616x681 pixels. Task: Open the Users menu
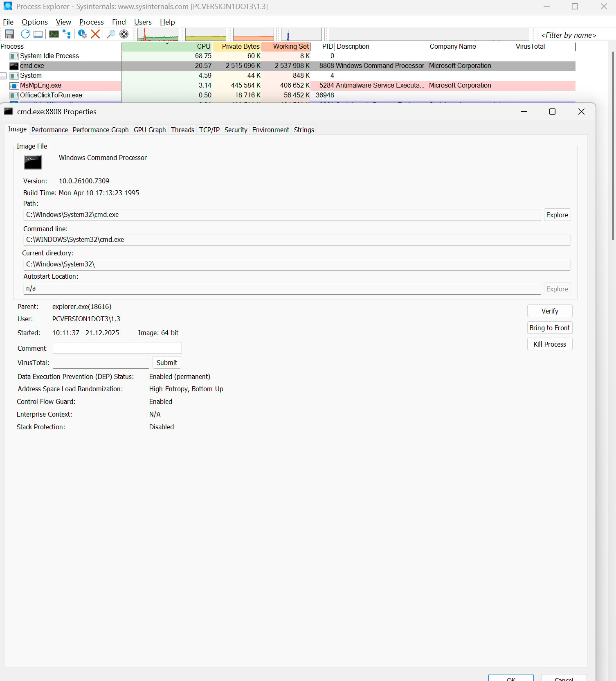pyautogui.click(x=143, y=22)
